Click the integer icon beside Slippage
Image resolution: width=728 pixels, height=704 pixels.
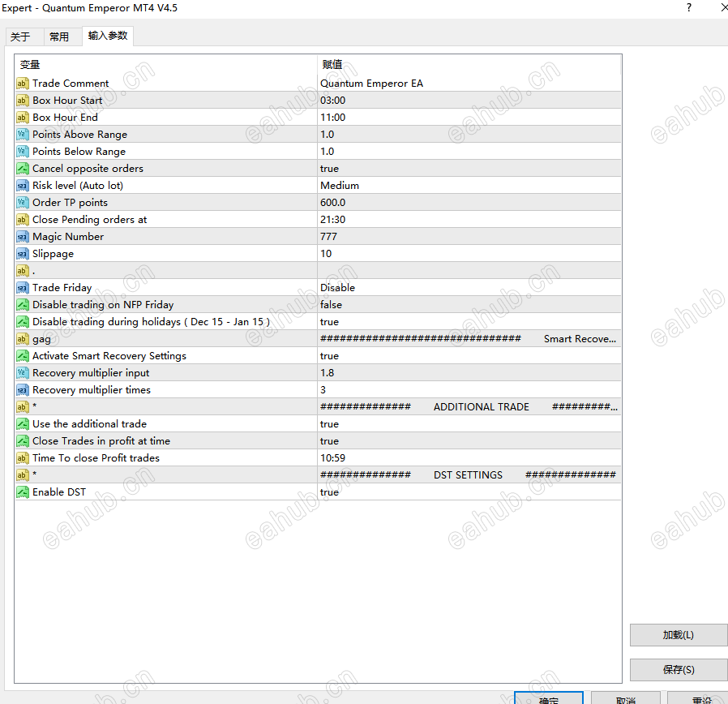22,254
